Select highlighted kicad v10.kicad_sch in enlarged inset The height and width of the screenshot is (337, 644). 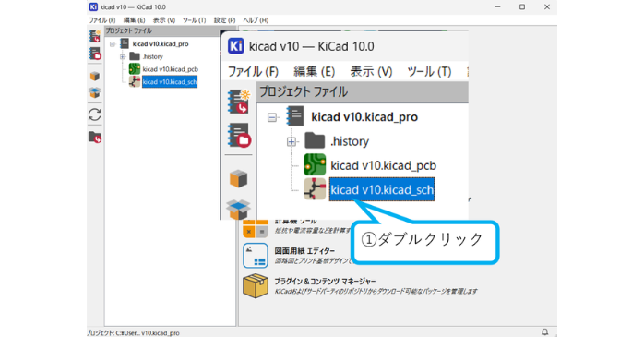click(382, 189)
